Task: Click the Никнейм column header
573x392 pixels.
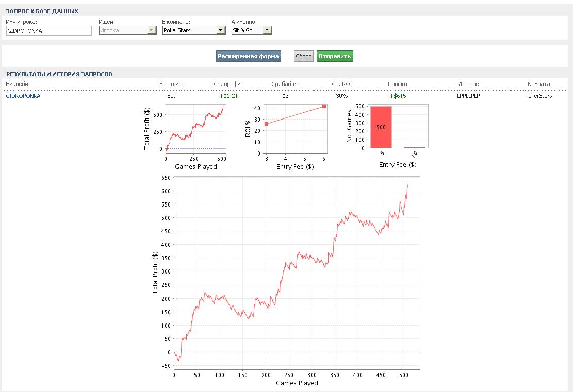Action: [17, 84]
